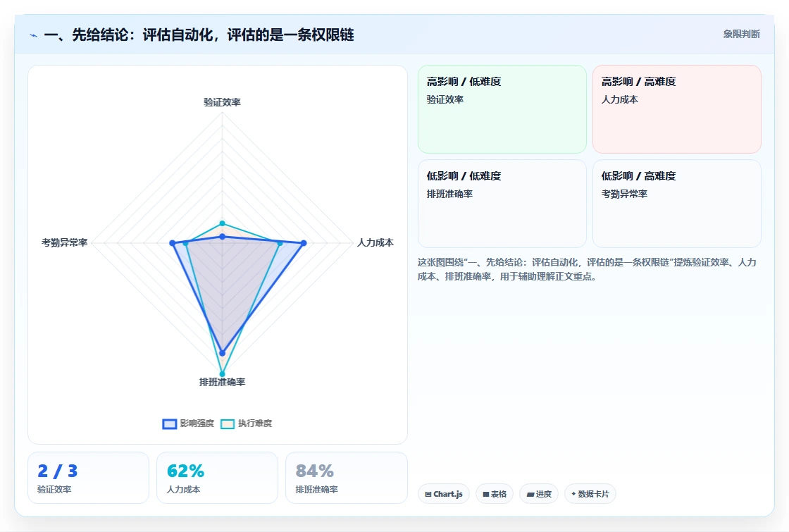Select the 低影响 / 低难度 quadrant card
This screenshot has width=789, height=532.
click(x=502, y=204)
